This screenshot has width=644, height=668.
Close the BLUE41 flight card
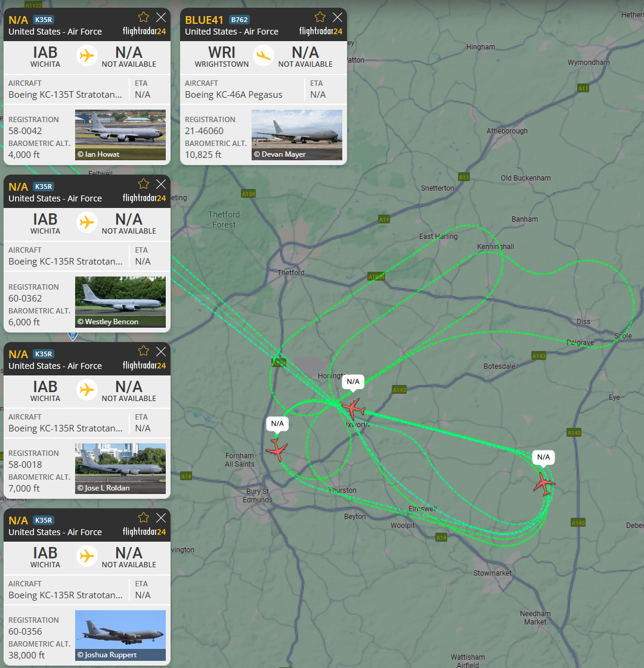[338, 17]
